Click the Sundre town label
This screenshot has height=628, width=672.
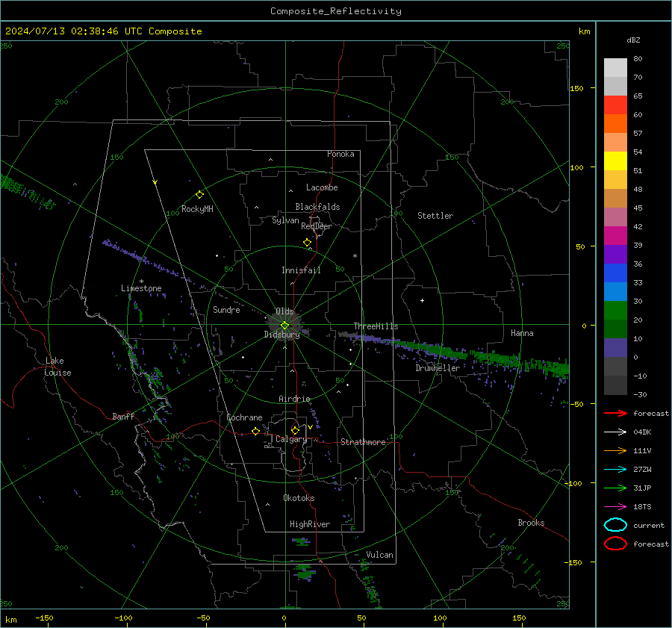click(226, 310)
